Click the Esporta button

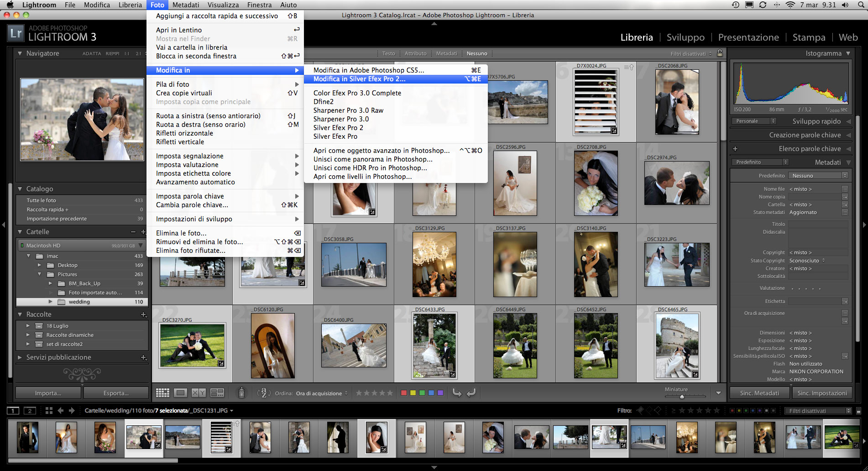point(116,393)
